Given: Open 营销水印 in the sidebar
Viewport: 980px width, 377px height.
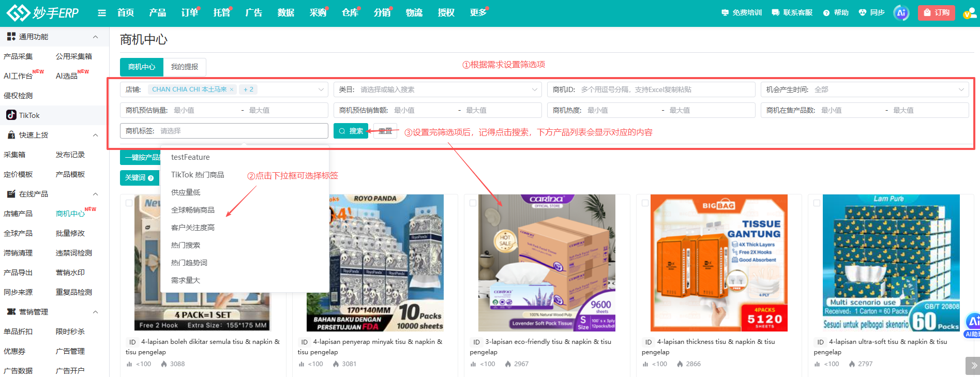Looking at the screenshot, I should [x=70, y=273].
